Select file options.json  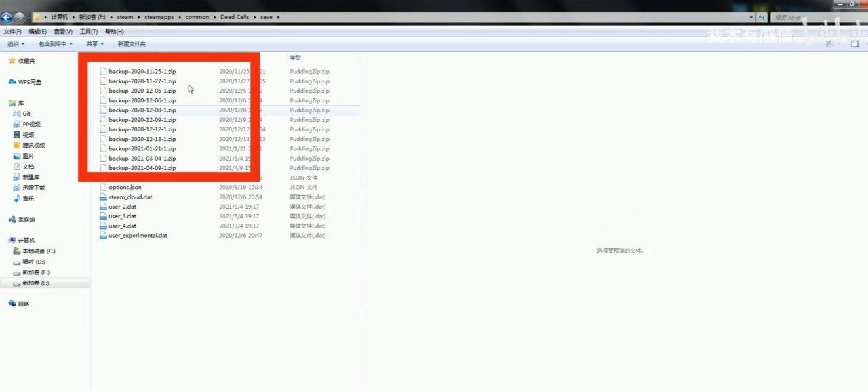125,187
